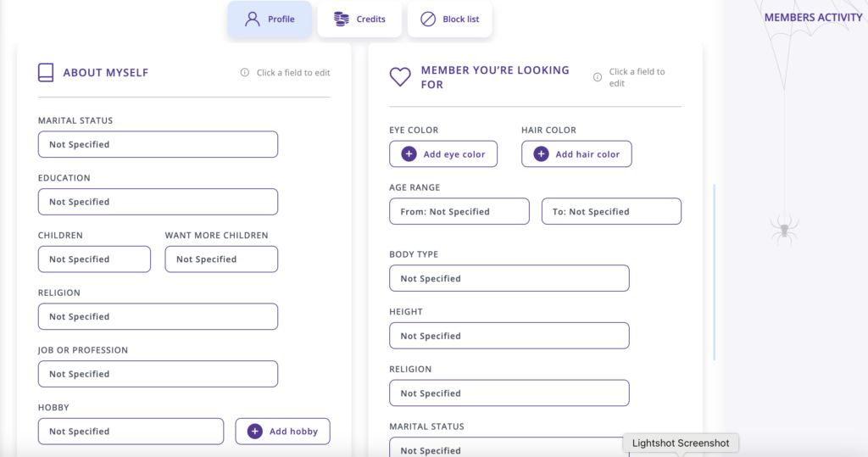Click the book icon beside About Myself

point(46,73)
